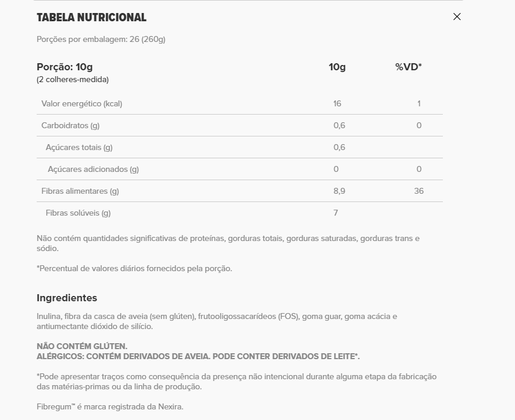The image size is (515, 420).
Task: Select the Porções por embalagem text
Action: coord(101,40)
